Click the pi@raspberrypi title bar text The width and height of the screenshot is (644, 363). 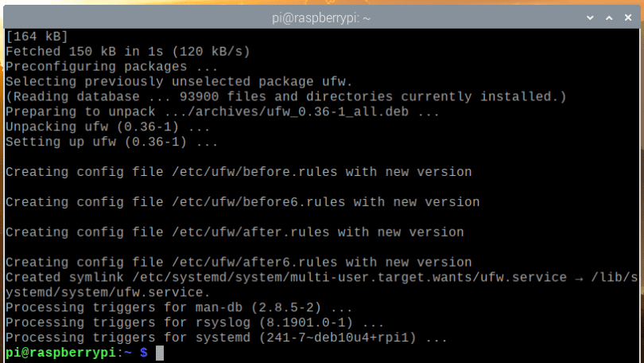321,16
